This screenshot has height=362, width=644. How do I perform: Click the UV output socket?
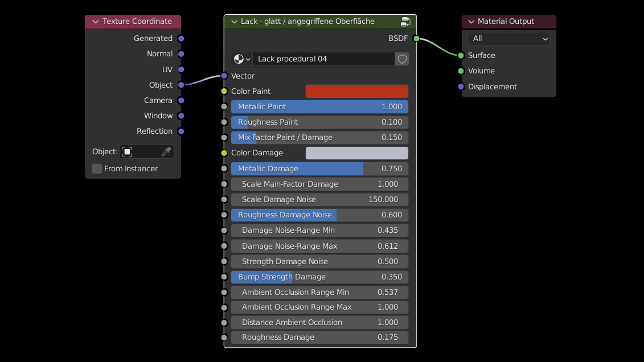(181, 69)
